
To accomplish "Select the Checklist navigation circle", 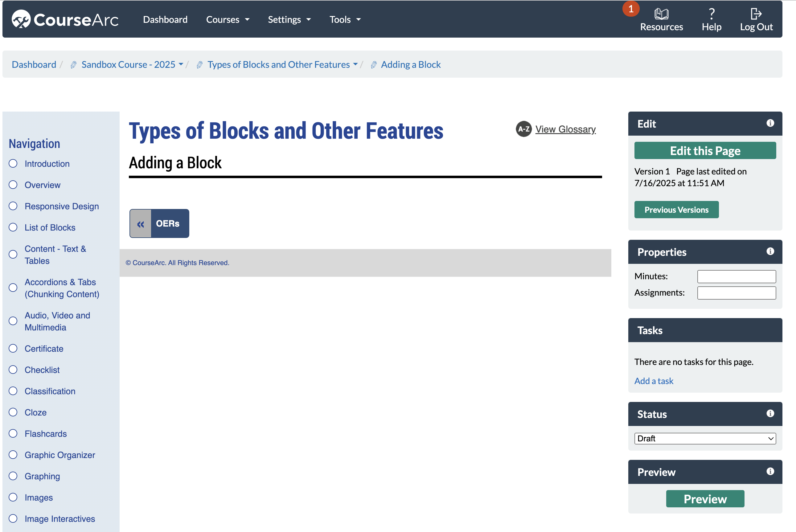I will coord(13,370).
